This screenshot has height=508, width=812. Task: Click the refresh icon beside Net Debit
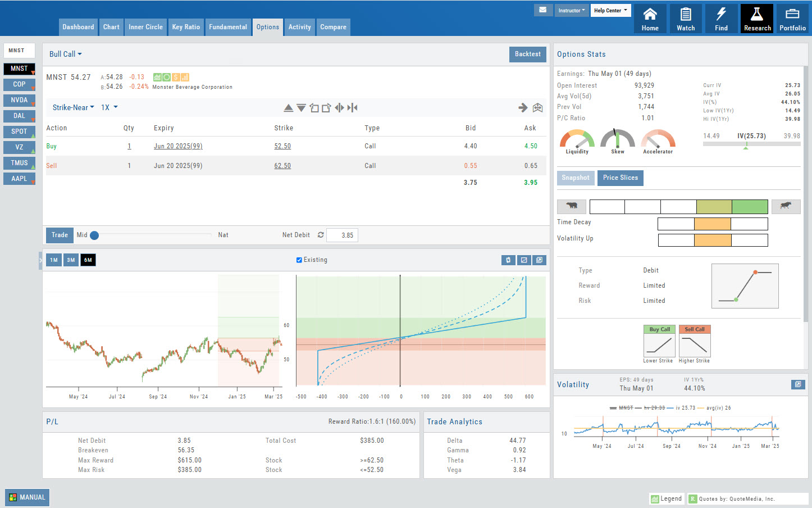click(321, 235)
